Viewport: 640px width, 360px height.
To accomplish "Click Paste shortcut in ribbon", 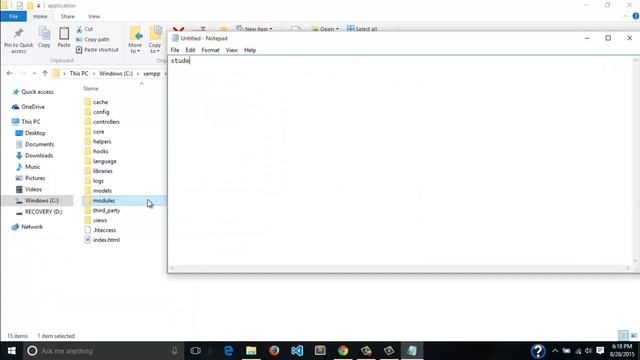I will pos(97,50).
